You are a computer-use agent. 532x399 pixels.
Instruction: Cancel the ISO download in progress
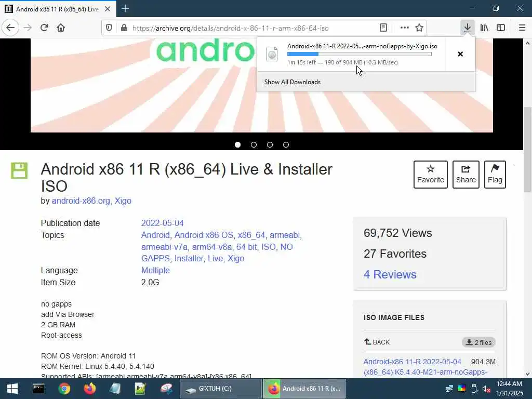pyautogui.click(x=460, y=54)
